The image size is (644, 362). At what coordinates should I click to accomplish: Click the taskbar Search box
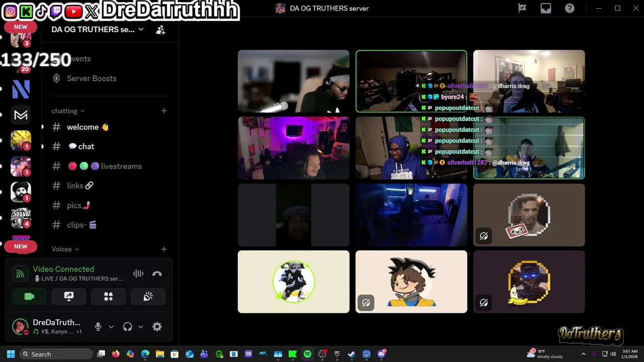[56, 354]
